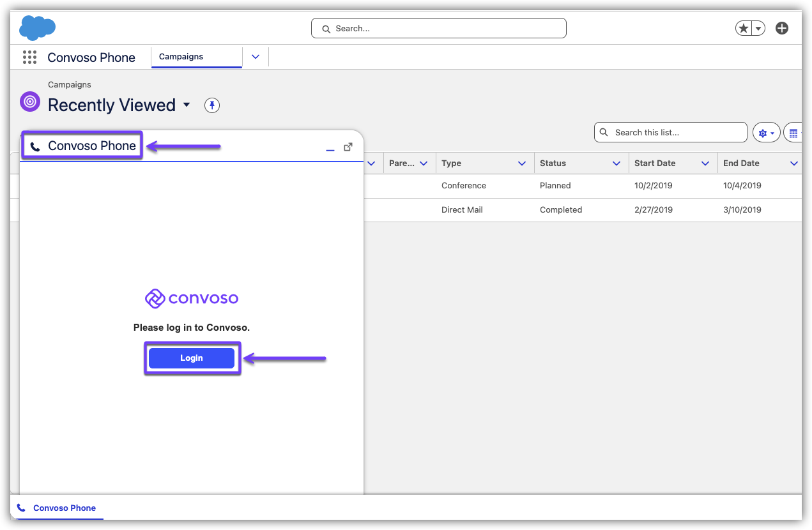Click the Favorites star icon
Image resolution: width=812 pixels, height=530 pixels.
coord(743,29)
